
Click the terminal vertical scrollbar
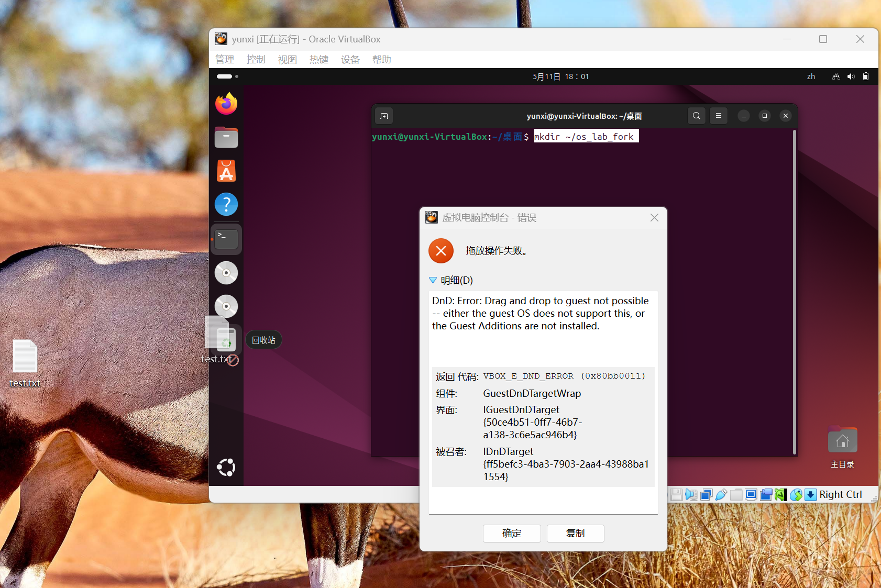tap(794, 293)
